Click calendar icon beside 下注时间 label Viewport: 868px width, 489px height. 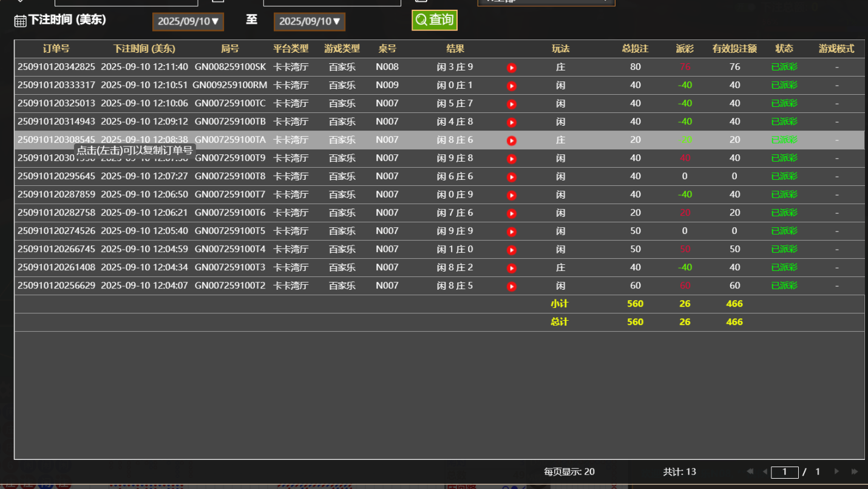[x=20, y=21]
